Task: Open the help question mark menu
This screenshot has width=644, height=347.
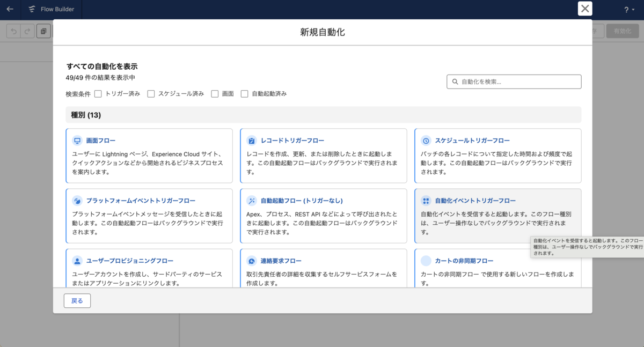Action: [628, 10]
